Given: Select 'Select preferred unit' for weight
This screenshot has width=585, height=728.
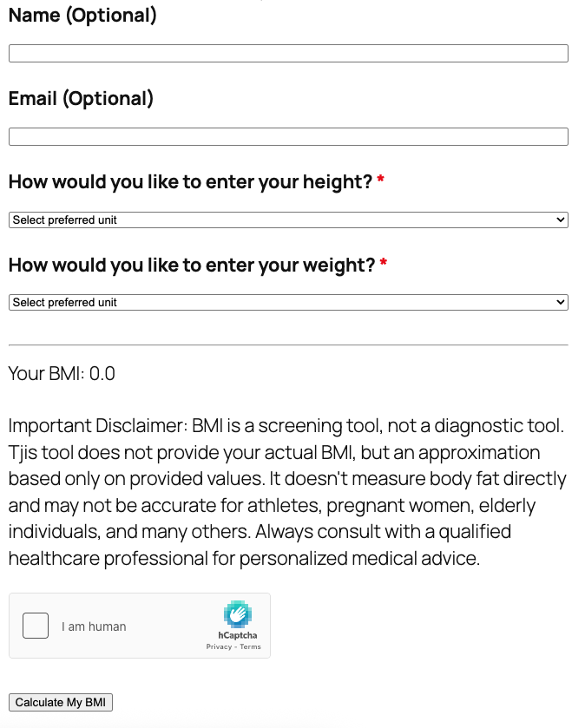Looking at the screenshot, I should click(286, 302).
